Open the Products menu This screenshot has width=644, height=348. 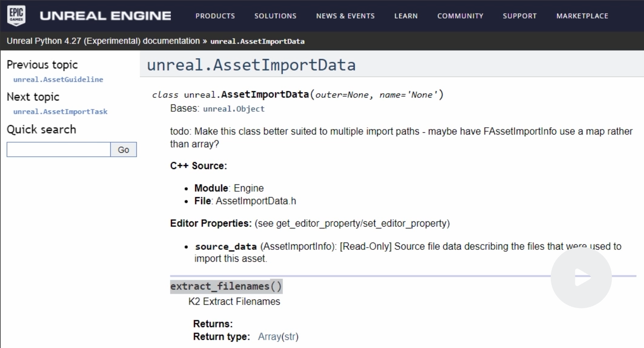[x=215, y=16]
